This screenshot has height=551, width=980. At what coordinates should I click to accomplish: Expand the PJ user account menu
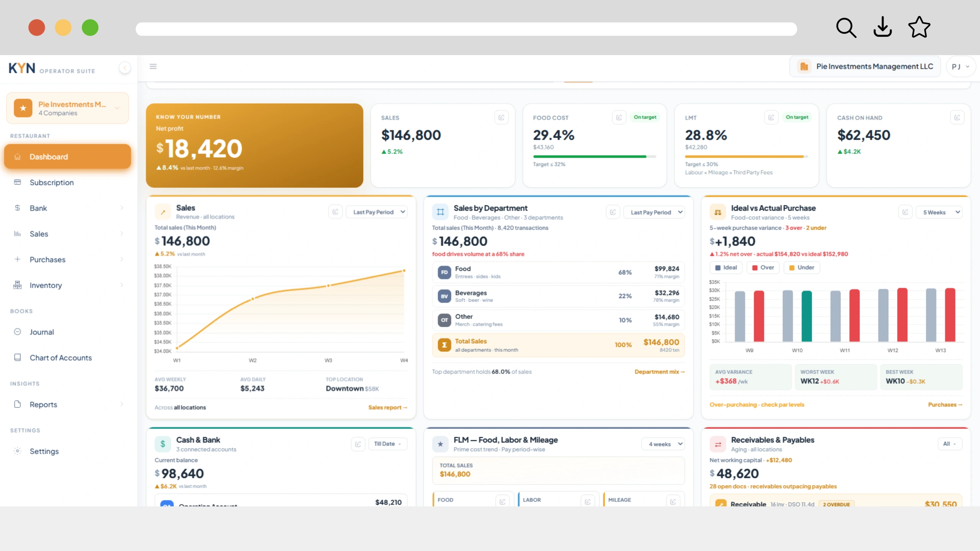point(960,67)
